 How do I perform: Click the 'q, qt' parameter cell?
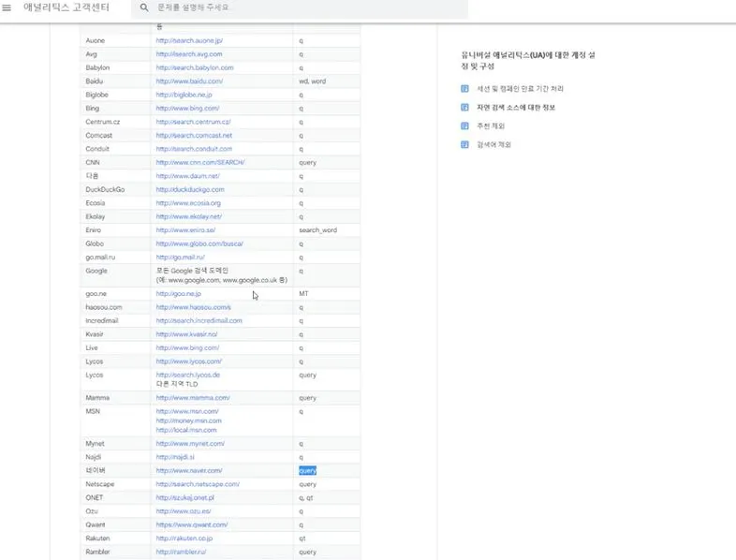tap(306, 498)
